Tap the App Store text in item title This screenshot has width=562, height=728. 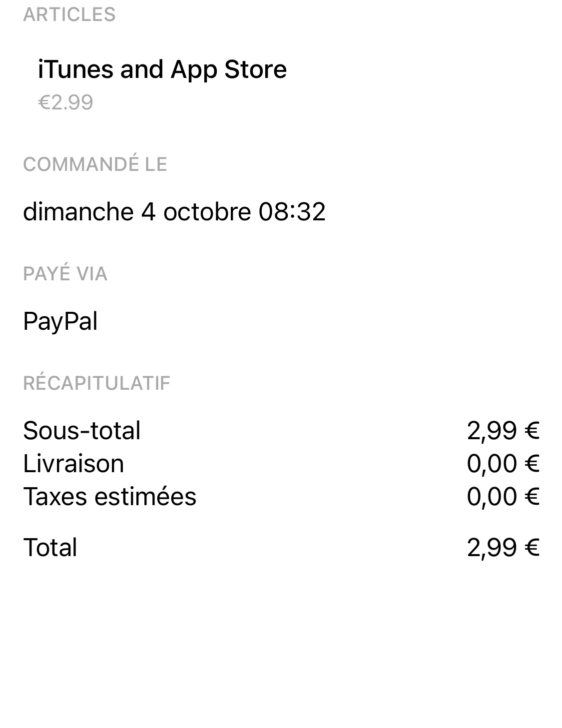pyautogui.click(x=228, y=69)
